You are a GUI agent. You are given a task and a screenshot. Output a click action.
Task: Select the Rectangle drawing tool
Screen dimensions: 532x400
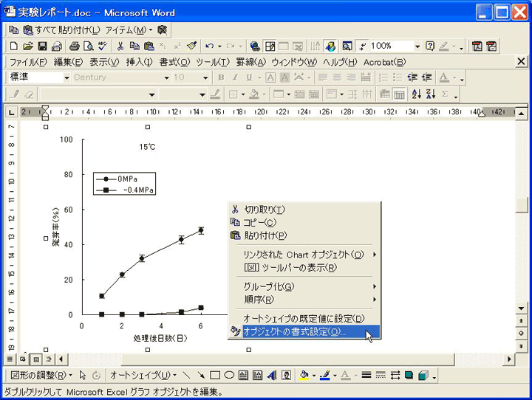click(x=215, y=376)
